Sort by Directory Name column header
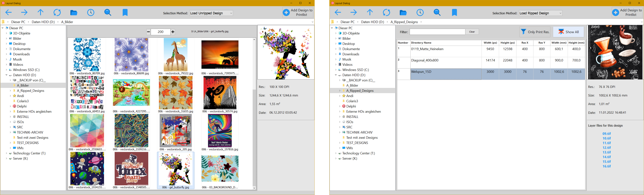This screenshot has width=644, height=195. point(446,43)
